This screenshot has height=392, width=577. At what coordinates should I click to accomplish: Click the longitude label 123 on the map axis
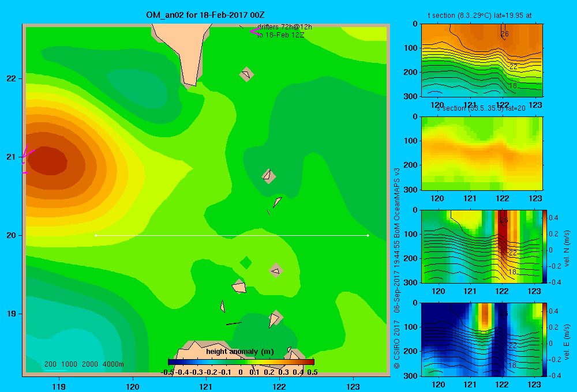(x=353, y=386)
